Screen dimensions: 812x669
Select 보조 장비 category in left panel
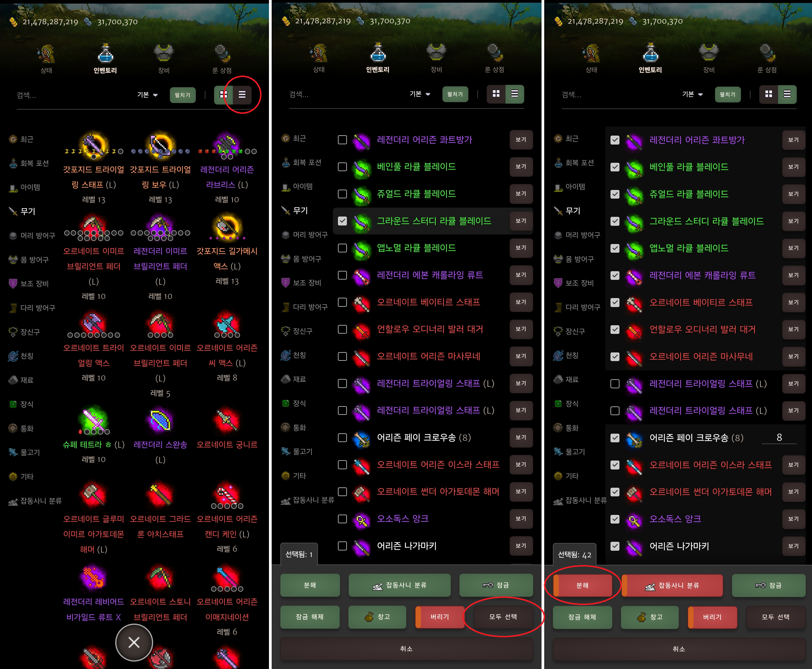pos(29,284)
